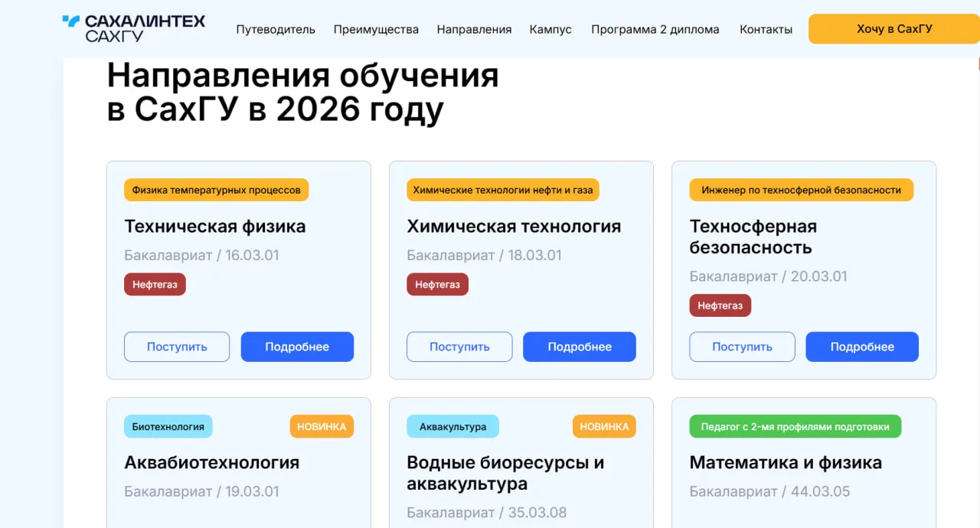The height and width of the screenshot is (528, 980).
Task: Click the Математика и физика title
Action: [x=786, y=463]
